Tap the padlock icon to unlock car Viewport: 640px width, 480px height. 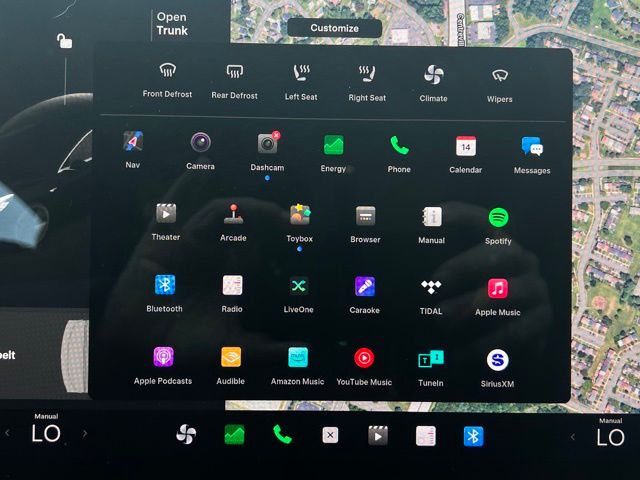[x=64, y=41]
